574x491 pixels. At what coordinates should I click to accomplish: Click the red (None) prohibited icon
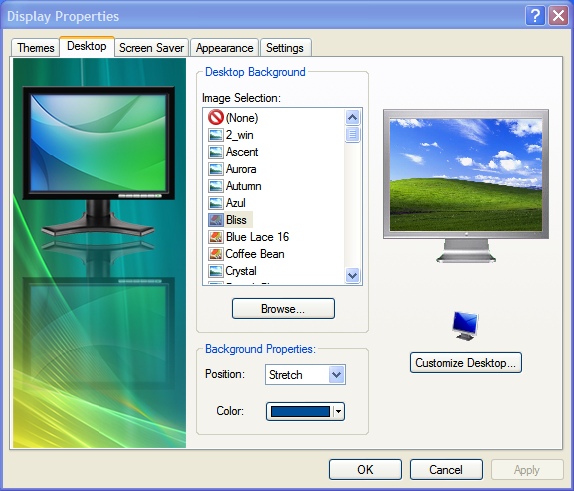216,117
